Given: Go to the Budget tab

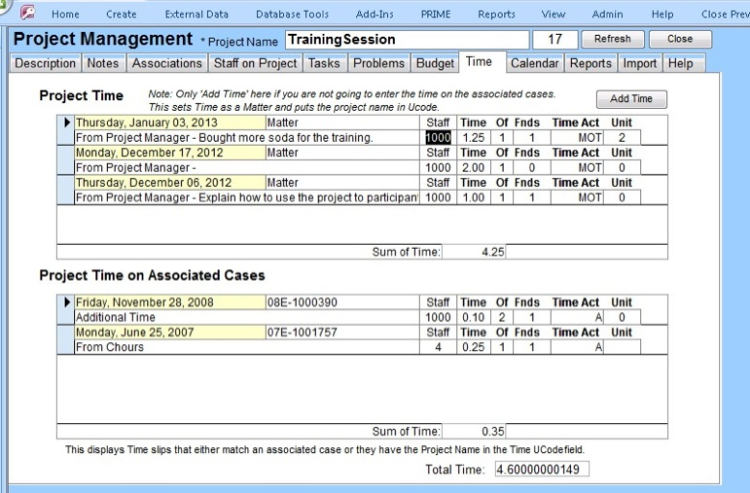Looking at the screenshot, I should click(434, 63).
